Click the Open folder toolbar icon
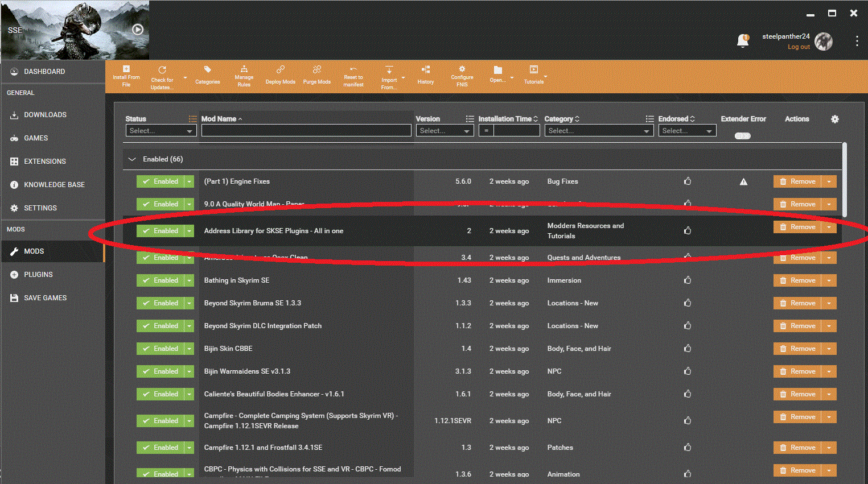868x484 pixels. (498, 74)
